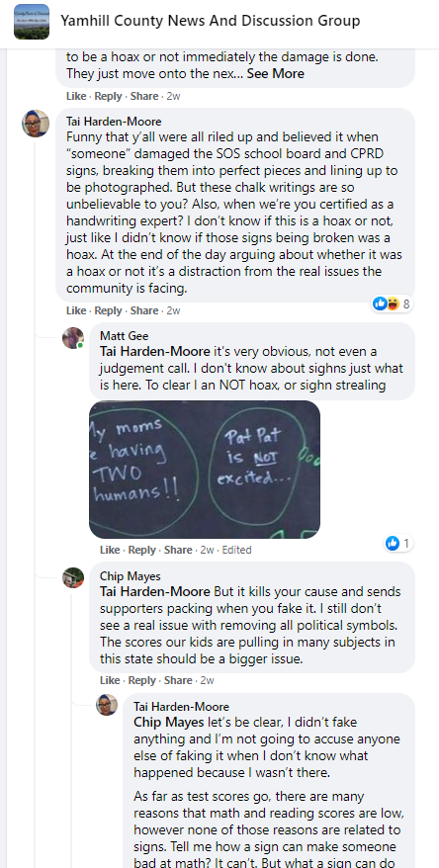Expand truncated comment with See More
439x868 pixels.
point(275,73)
